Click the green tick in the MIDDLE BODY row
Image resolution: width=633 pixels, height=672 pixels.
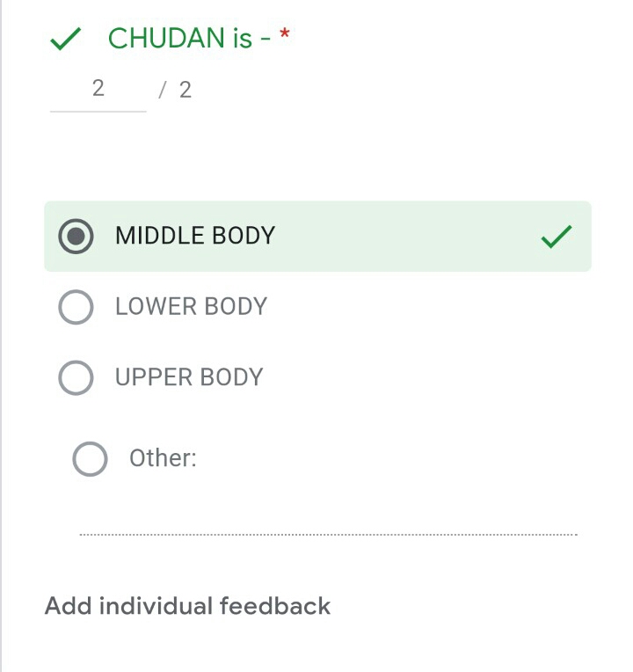click(x=557, y=237)
